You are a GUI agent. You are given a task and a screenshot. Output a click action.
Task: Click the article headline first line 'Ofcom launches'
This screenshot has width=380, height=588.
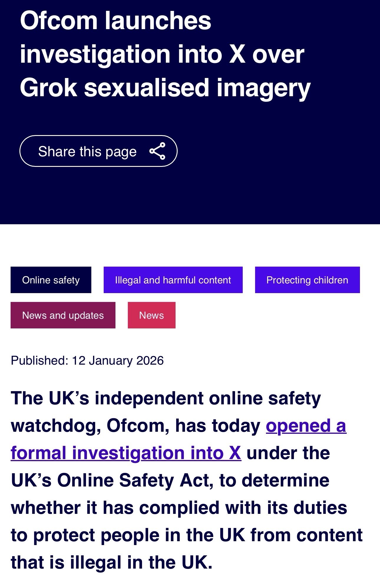tap(115, 21)
